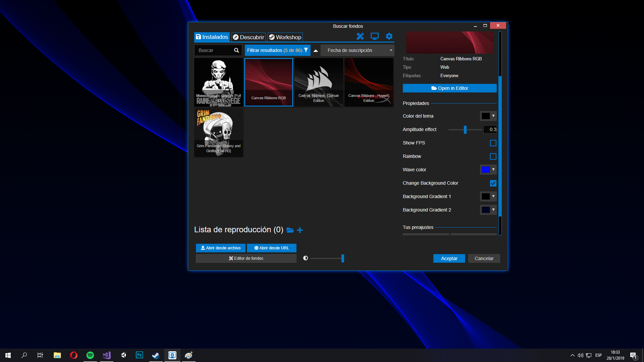Add new playlist with plus icon
Viewport: 644px width, 362px height.
point(300,230)
